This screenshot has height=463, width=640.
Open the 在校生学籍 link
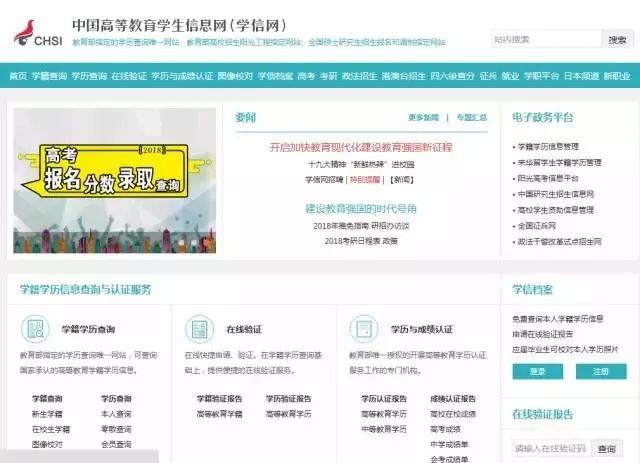click(x=51, y=429)
